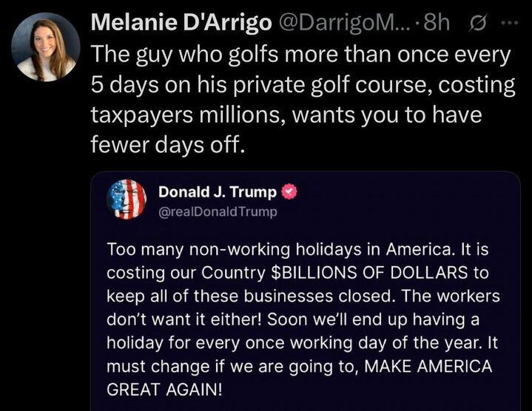Open the @realDonaldTrump handle
The height and width of the screenshot is (411, 532).
pos(218,212)
